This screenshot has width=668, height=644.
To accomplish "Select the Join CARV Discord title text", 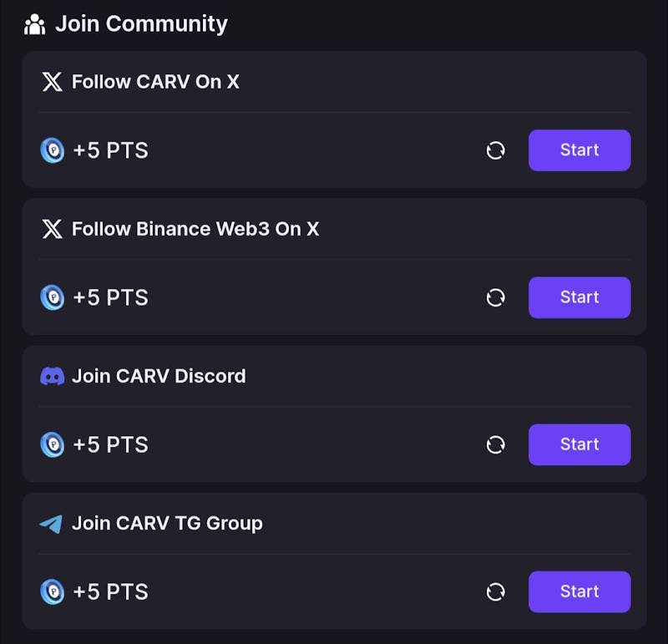I will coord(159,377).
